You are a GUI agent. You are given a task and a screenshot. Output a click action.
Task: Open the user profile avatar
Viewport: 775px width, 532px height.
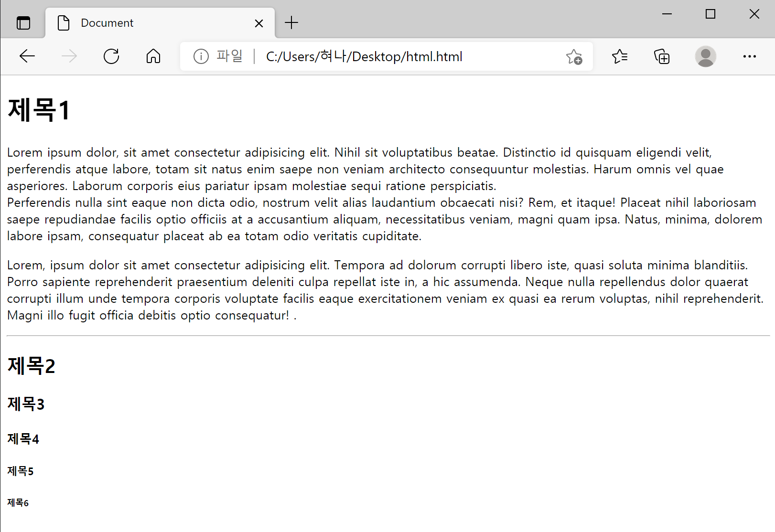705,56
